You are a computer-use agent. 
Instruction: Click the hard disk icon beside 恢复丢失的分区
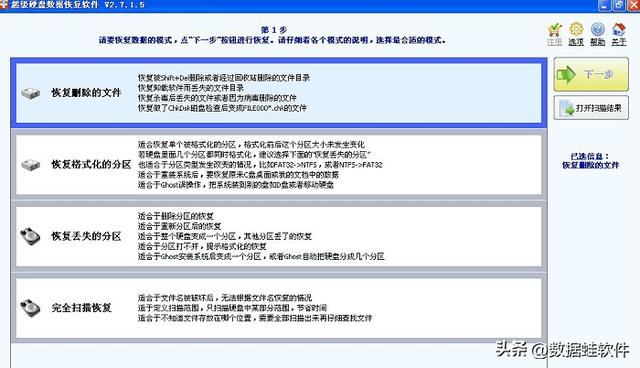pos(31,237)
